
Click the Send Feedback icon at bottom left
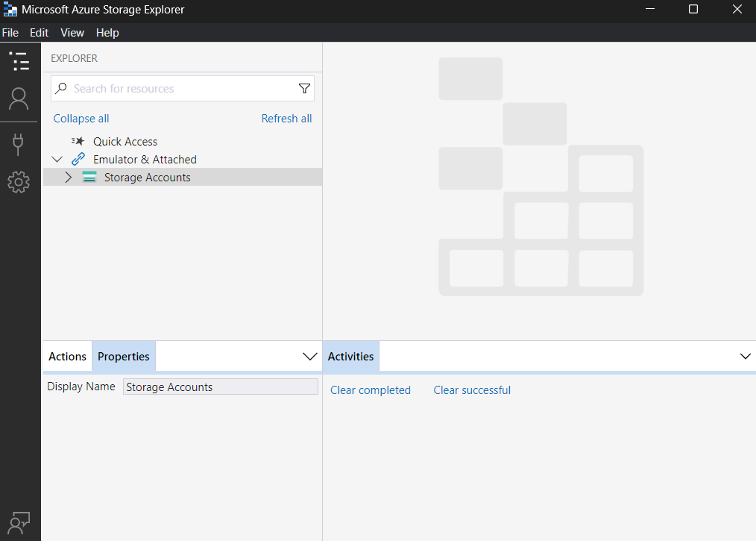pyautogui.click(x=19, y=522)
